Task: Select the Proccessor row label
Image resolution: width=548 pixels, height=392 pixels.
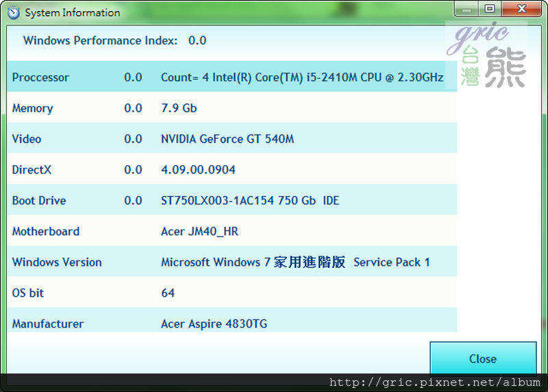Action: pyautogui.click(x=40, y=77)
